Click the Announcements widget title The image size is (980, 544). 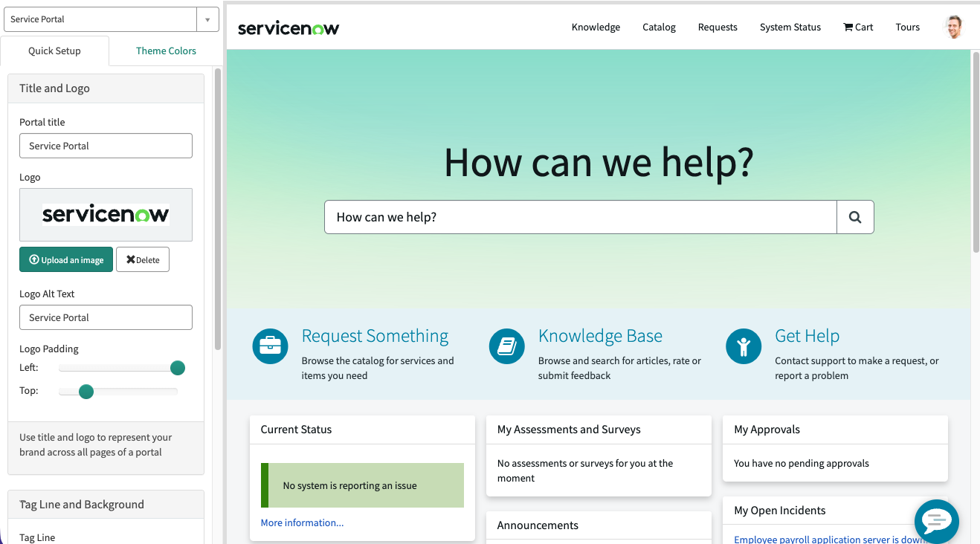(538, 525)
